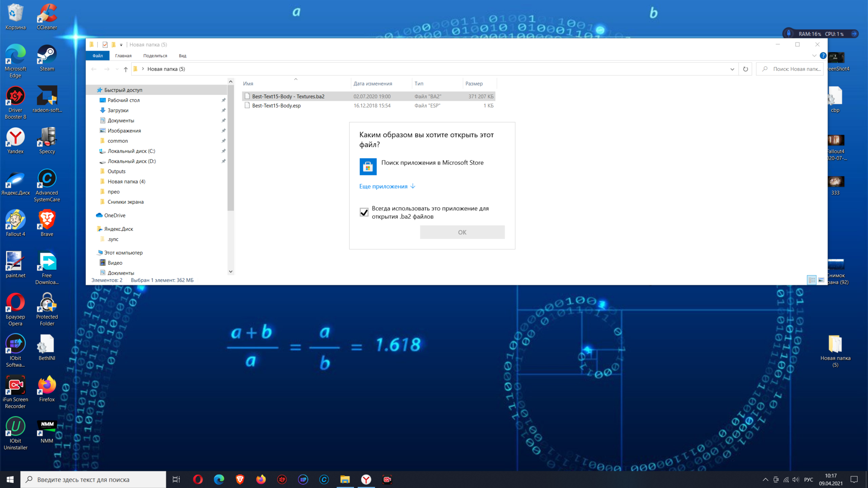Open the Вид ribbon tab
Image resolution: width=868 pixels, height=488 pixels.
(x=182, y=56)
